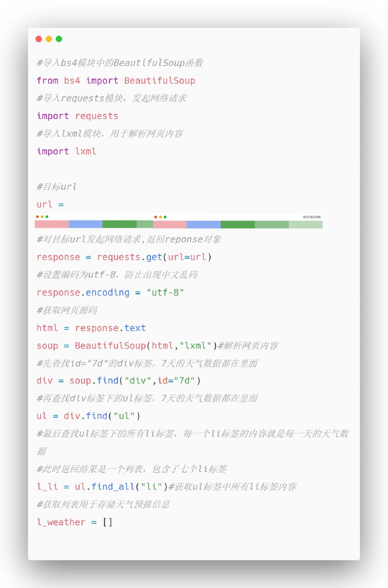Screen dimensions: 388x588
Task: Click the requests.get call in the code
Action: [129, 257]
